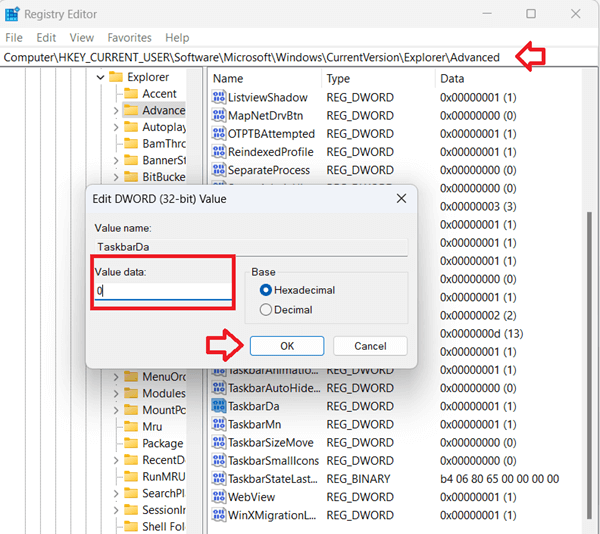Image resolution: width=600 pixels, height=534 pixels.
Task: Select the Shell Fol key in tree
Action: point(163,526)
